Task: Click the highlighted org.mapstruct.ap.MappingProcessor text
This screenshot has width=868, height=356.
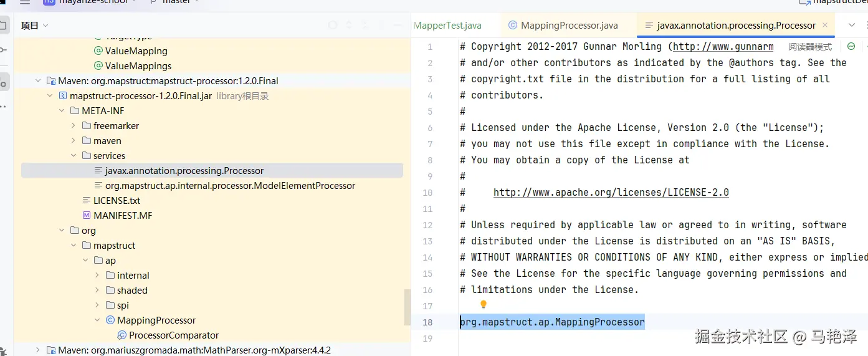Action: (x=552, y=322)
